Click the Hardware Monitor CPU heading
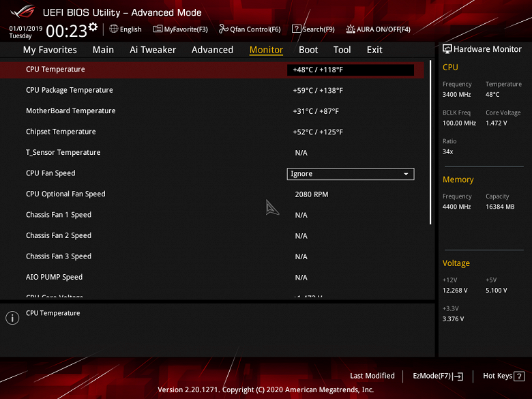The width and height of the screenshot is (532, 399). click(x=450, y=67)
